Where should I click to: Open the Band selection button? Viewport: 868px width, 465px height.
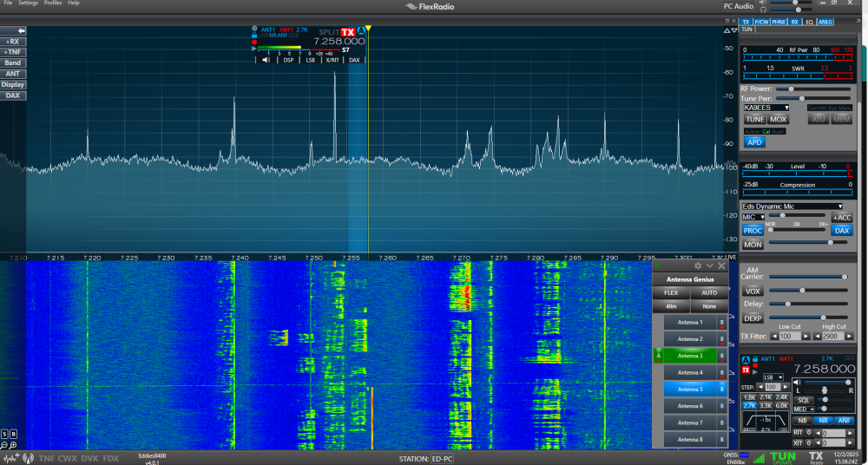(13, 63)
